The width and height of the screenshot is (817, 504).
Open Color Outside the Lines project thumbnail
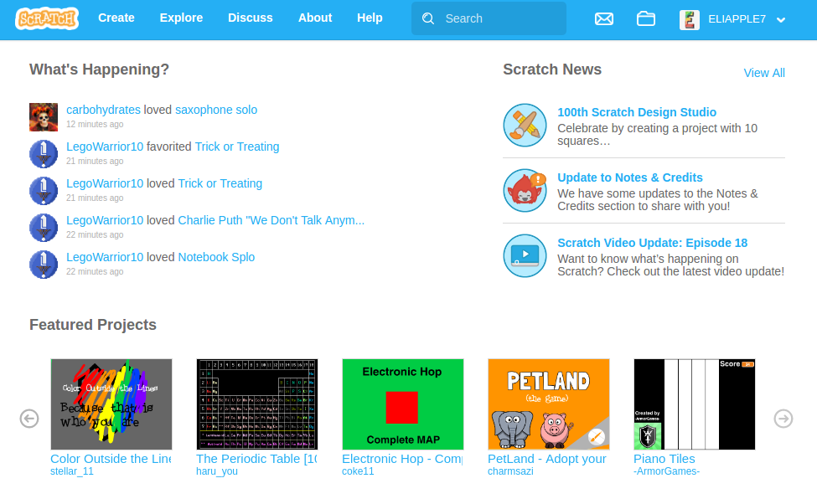[111, 404]
